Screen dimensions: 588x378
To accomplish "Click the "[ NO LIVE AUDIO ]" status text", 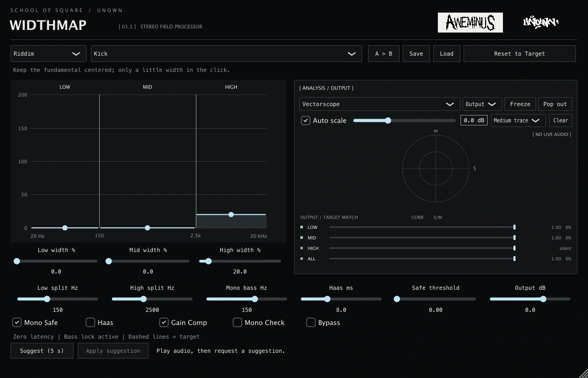I will pos(552,134).
